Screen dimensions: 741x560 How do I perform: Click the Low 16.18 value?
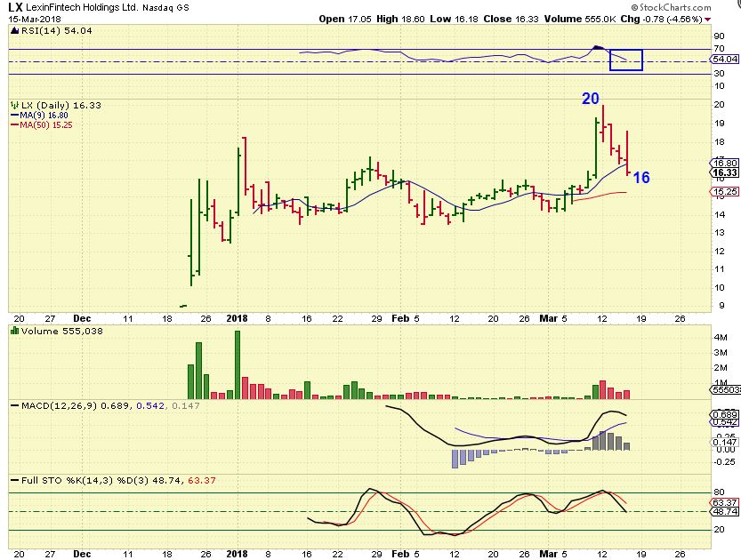pyautogui.click(x=454, y=19)
